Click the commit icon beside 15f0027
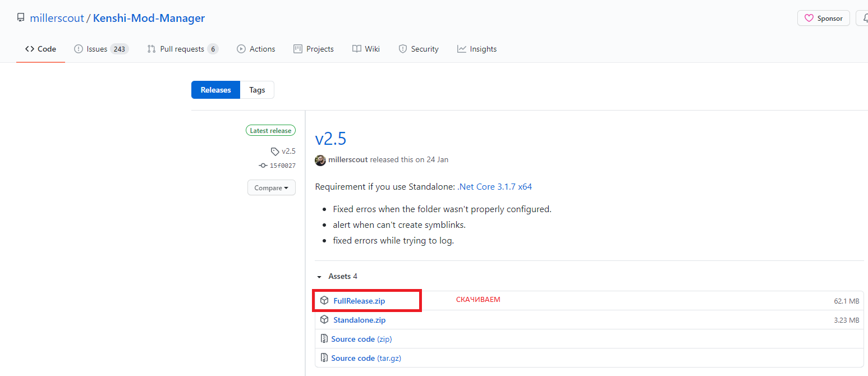The width and height of the screenshot is (868, 376). click(x=263, y=166)
